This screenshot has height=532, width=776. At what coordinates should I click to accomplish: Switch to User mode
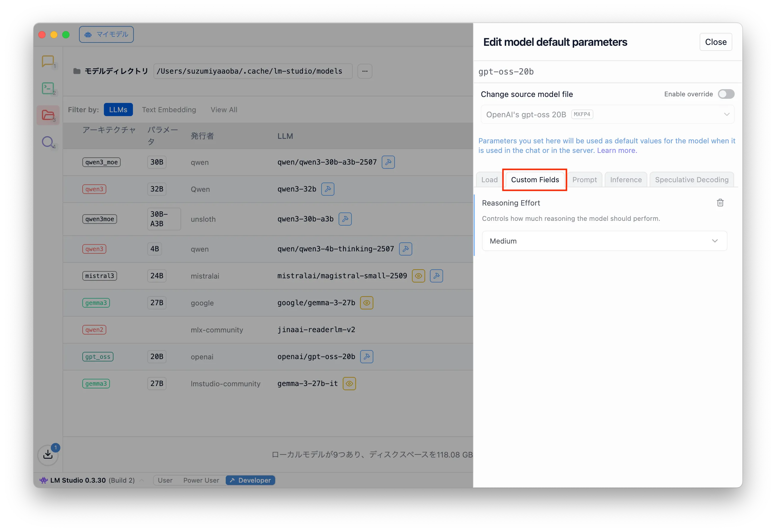[165, 480]
